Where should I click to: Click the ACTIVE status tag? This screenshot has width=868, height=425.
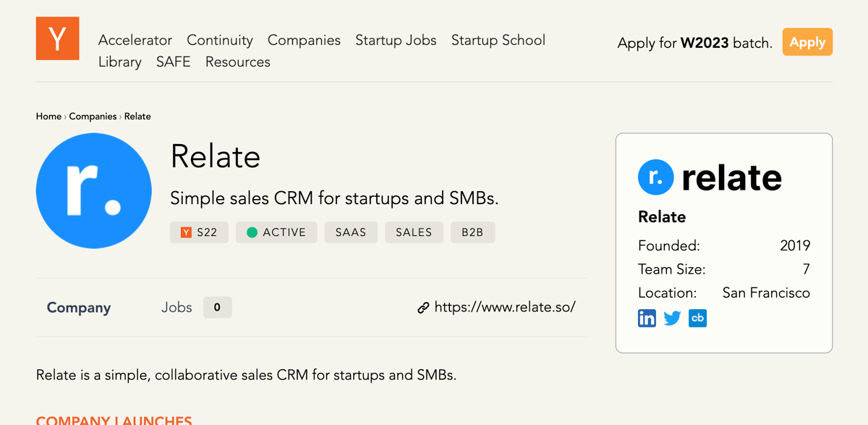tap(276, 232)
